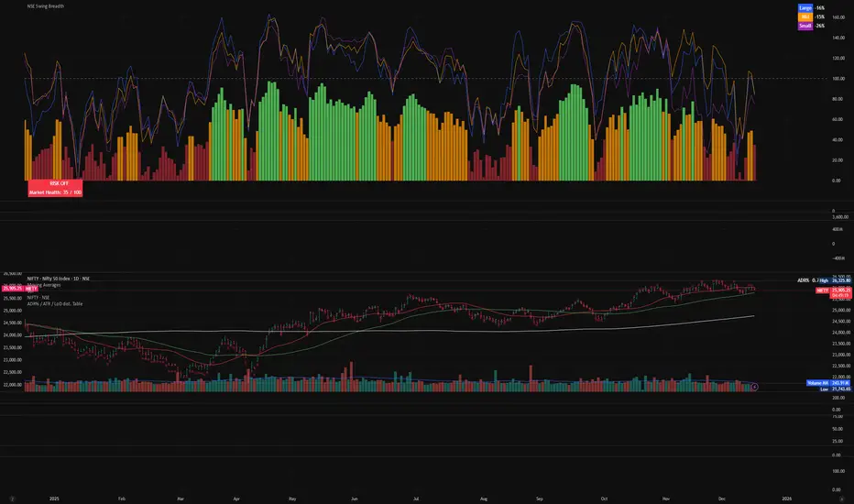Click the -16% value beside Large
Viewport: 854px width, 504px height.
click(x=820, y=7)
